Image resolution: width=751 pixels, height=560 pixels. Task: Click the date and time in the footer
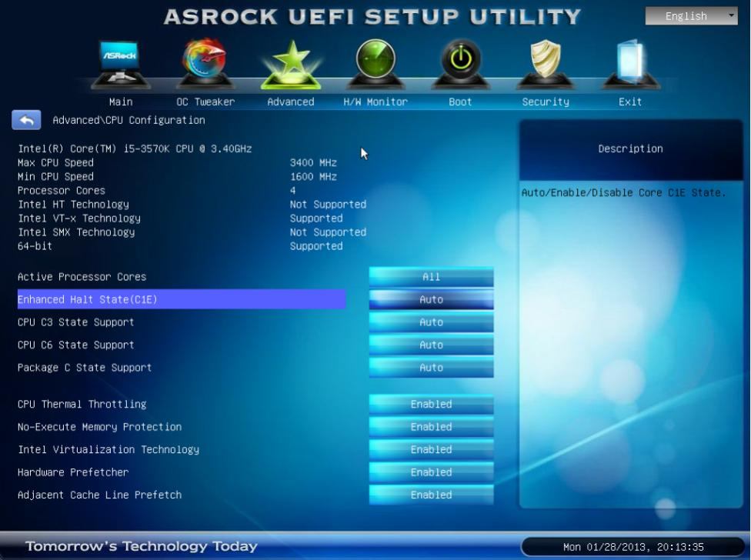coord(633,547)
